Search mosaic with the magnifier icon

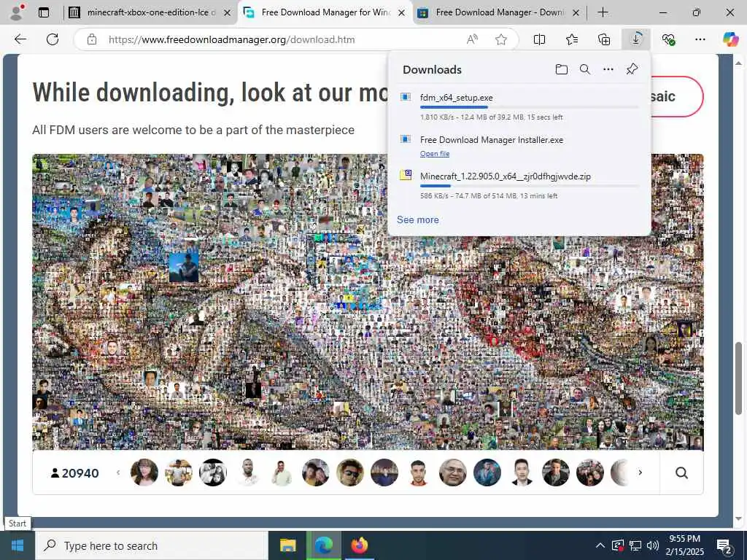tap(682, 472)
